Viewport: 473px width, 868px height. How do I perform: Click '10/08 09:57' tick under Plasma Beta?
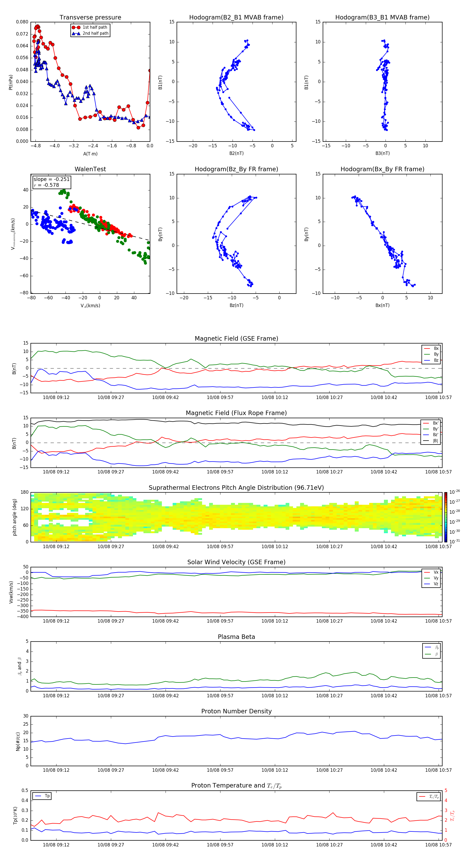point(220,695)
